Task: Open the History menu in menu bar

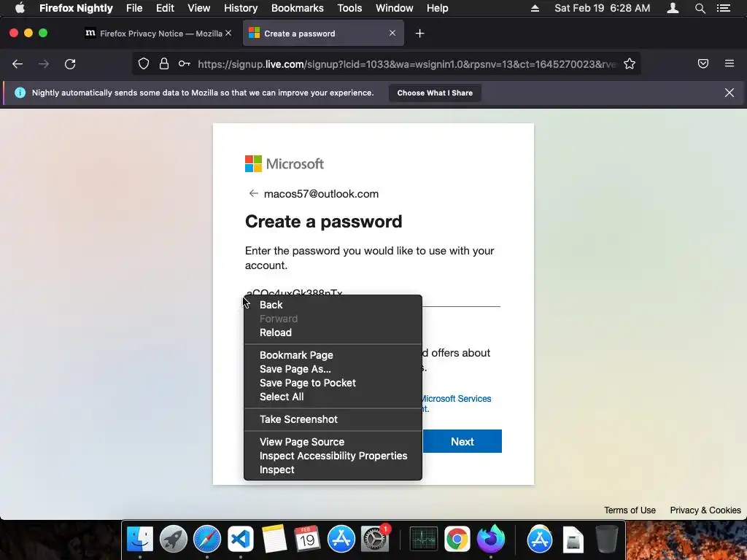Action: coord(241,8)
